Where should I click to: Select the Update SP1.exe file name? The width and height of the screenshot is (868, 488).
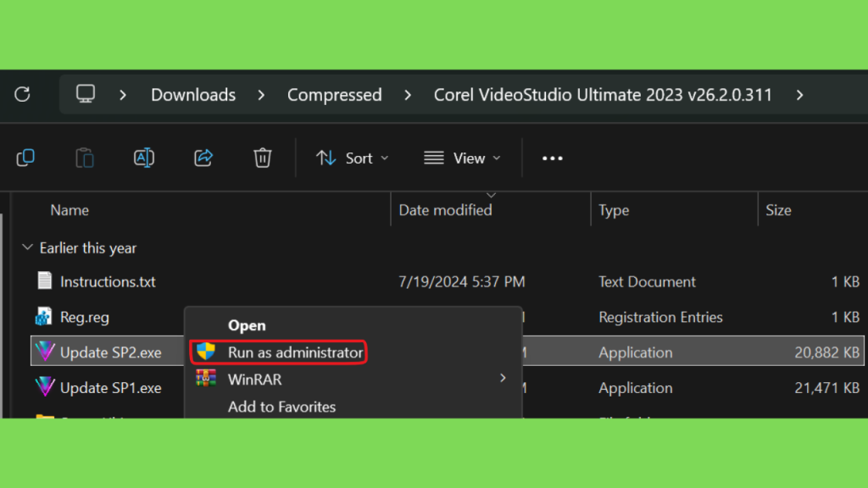pos(111,388)
